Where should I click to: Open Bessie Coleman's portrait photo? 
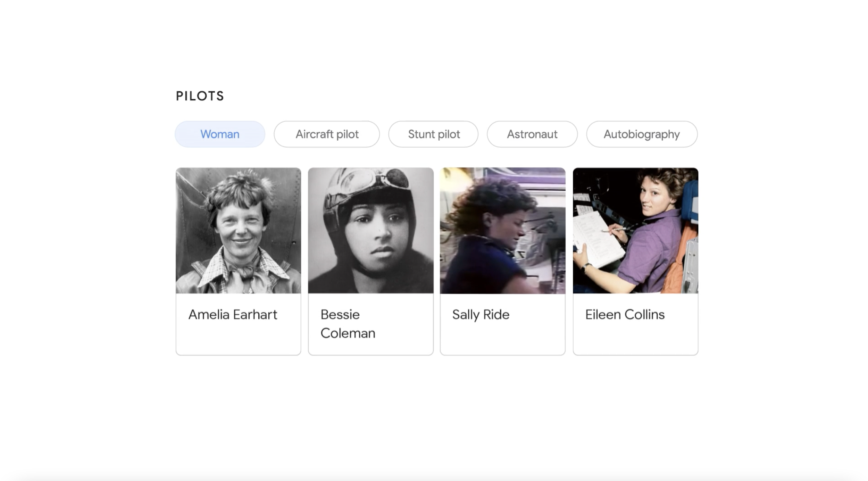371,231
